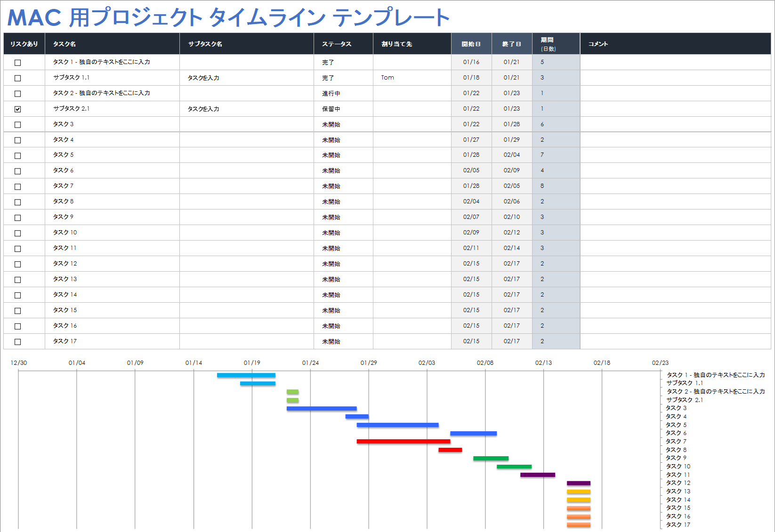Select the yellow Gantt bar for タスク 13
This screenshot has width=775, height=532.
(579, 492)
